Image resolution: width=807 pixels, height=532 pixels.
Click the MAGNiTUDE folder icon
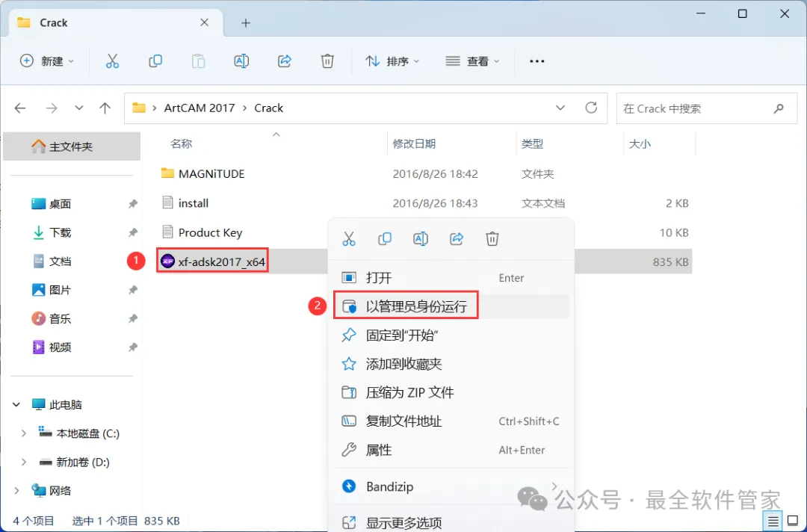167,173
